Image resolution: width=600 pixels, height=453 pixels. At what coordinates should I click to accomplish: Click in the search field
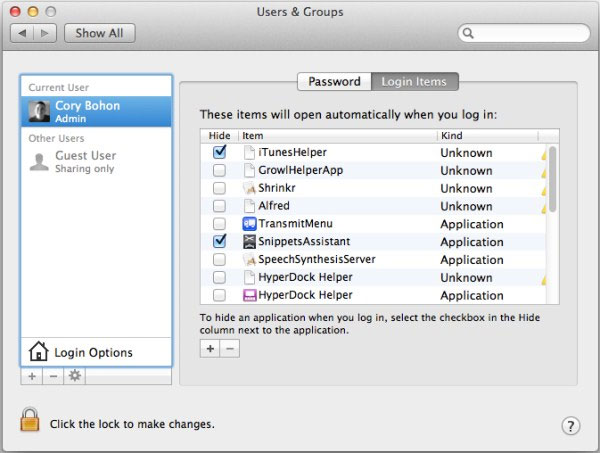point(524,33)
